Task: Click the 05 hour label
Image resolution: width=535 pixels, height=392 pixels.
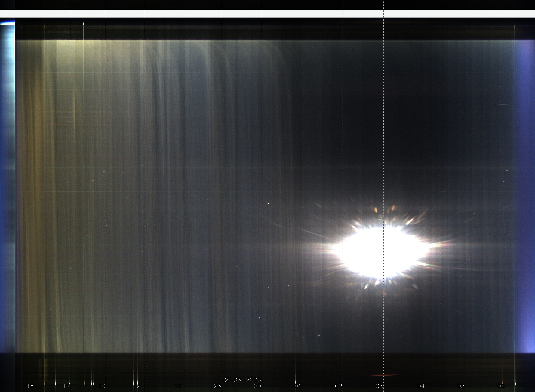Action: tap(461, 386)
